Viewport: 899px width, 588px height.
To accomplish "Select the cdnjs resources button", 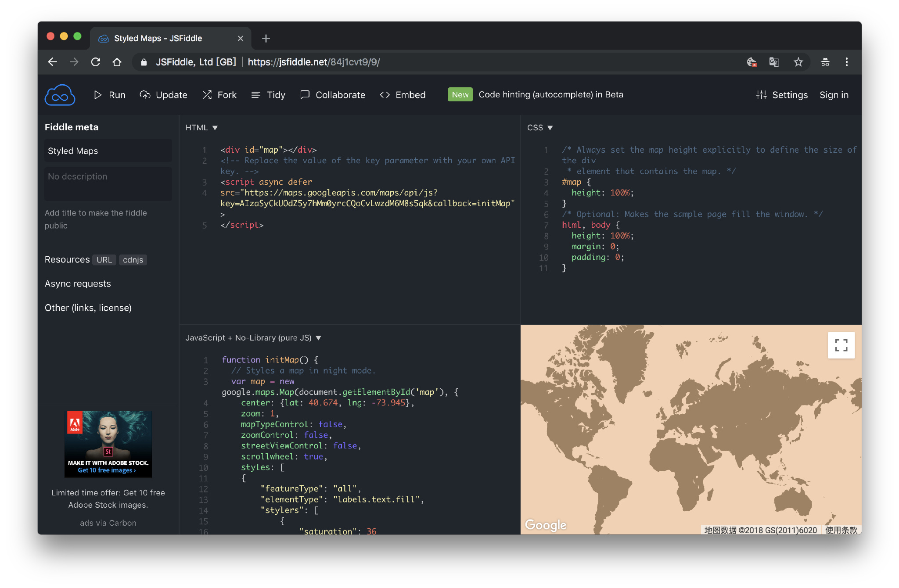I will 133,260.
